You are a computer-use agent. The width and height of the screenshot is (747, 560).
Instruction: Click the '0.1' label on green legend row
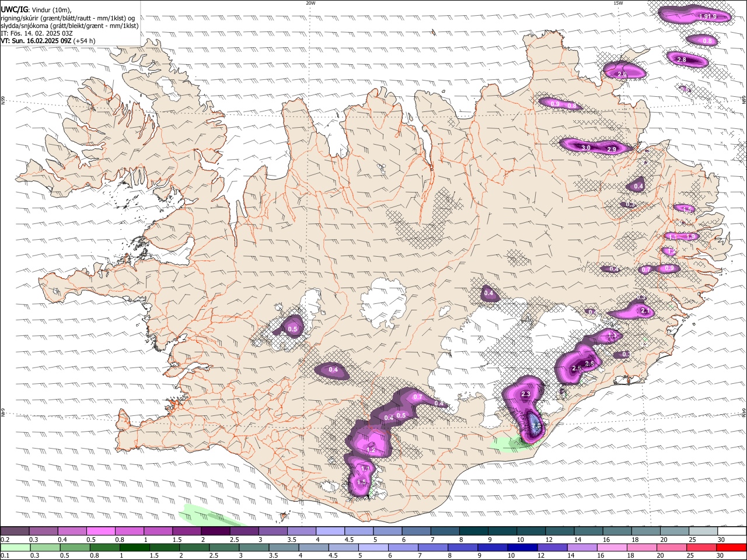pyautogui.click(x=5, y=556)
